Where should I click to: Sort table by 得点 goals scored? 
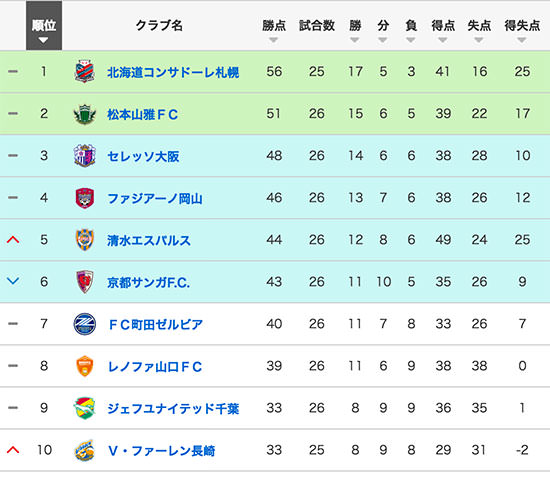443,30
